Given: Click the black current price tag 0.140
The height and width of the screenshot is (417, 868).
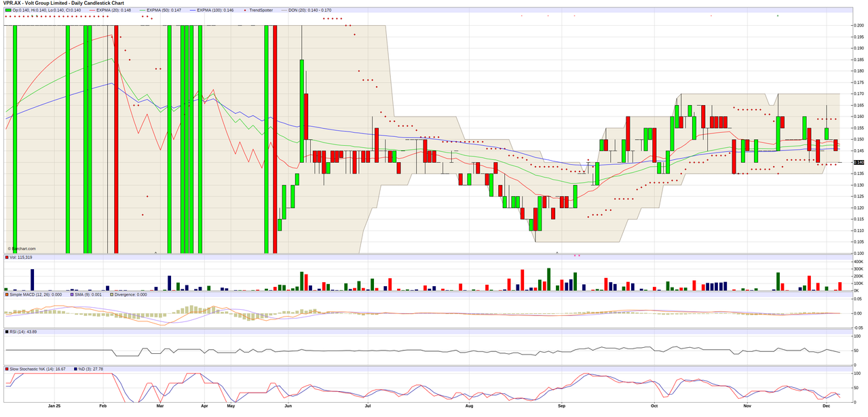Looking at the screenshot, I should tap(858, 162).
